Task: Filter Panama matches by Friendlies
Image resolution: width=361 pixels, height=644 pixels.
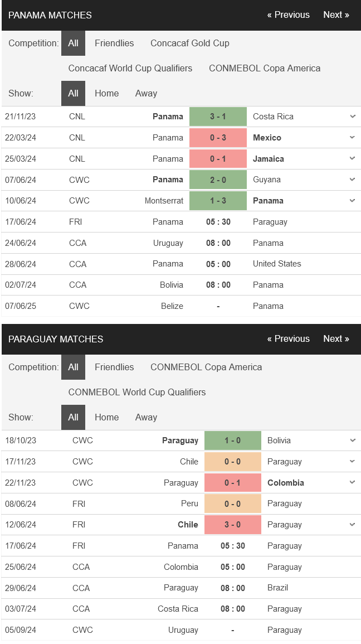Action: (114, 43)
